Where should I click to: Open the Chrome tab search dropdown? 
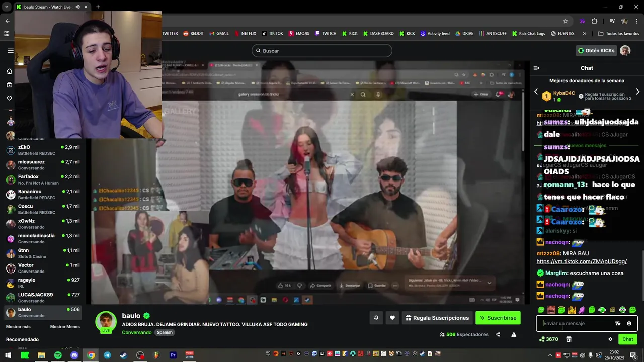pos(7,7)
